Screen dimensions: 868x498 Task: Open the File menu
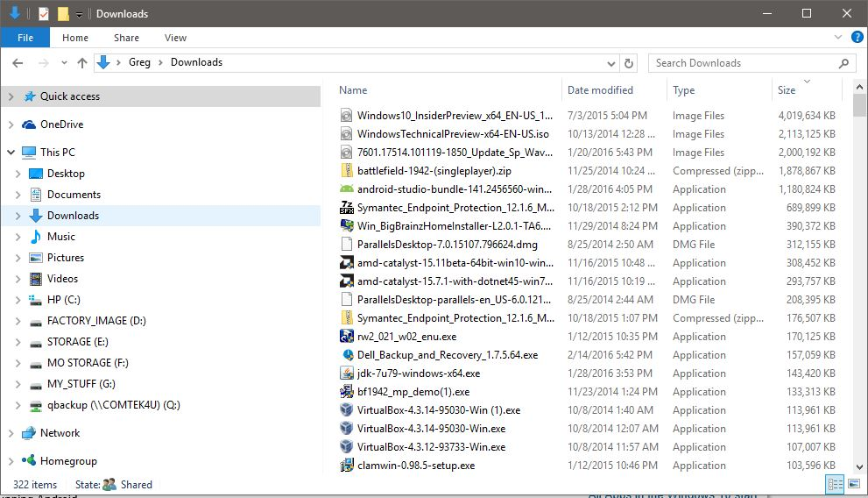[25, 38]
